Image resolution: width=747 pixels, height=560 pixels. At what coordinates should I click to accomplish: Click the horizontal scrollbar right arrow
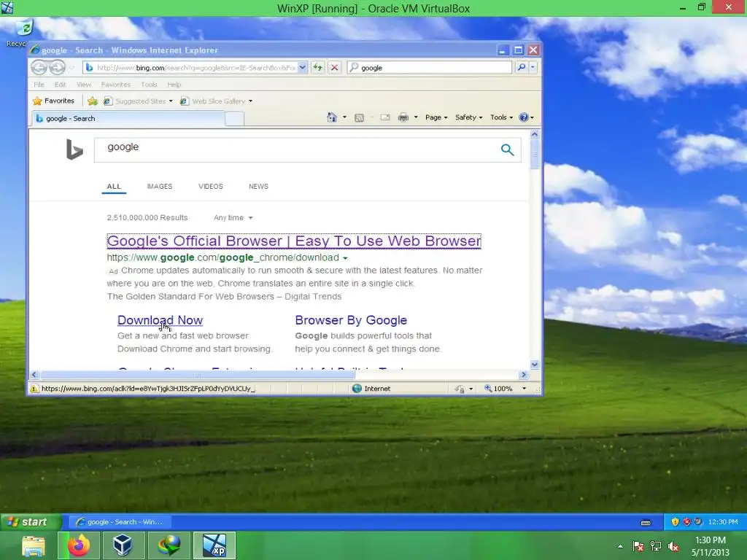click(524, 375)
